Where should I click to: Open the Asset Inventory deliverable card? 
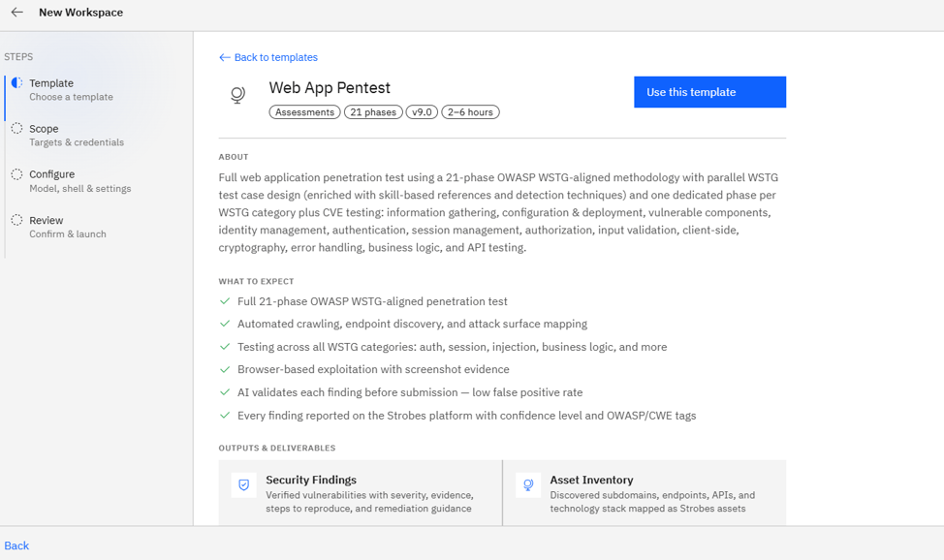click(645, 493)
